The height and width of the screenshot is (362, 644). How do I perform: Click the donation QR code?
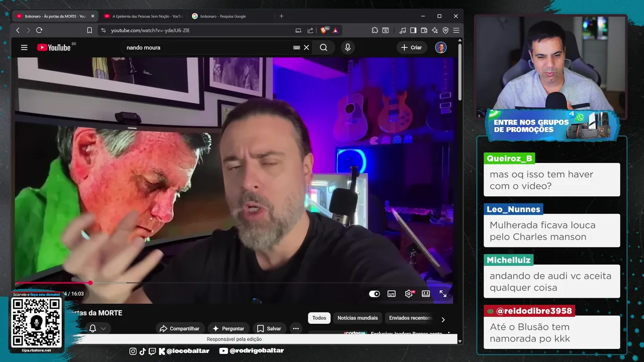pos(37,323)
